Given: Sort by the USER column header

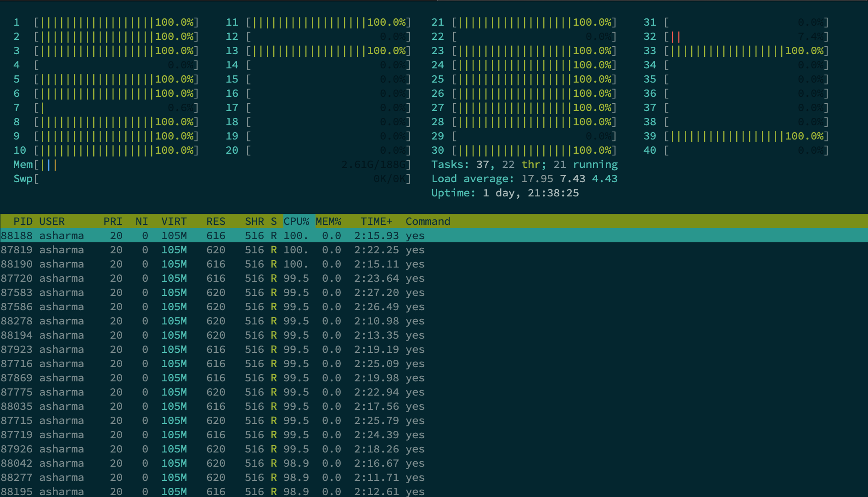Looking at the screenshot, I should [52, 221].
